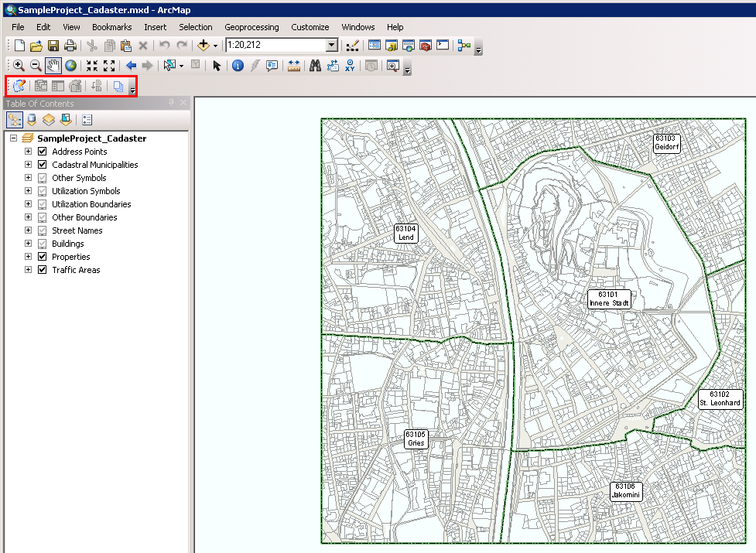This screenshot has width=756, height=553.
Task: Open the map scale dropdown
Action: pos(333,45)
